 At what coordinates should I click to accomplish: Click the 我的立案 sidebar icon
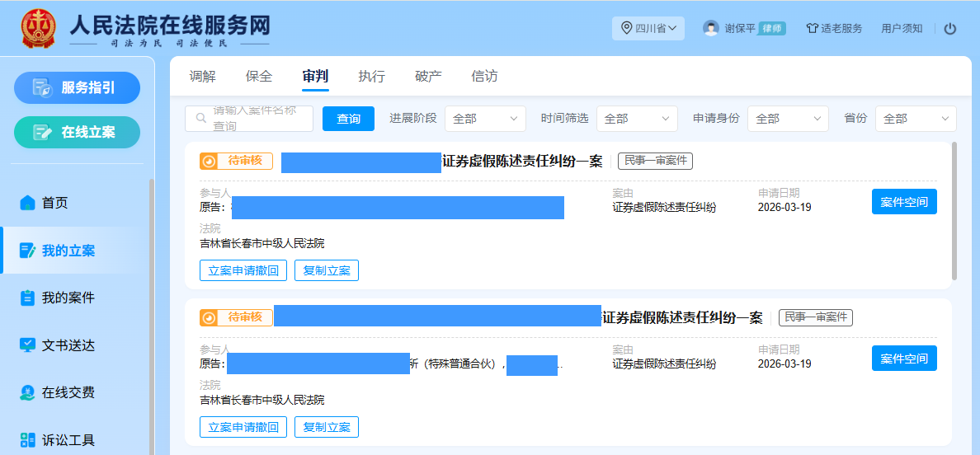click(x=27, y=251)
